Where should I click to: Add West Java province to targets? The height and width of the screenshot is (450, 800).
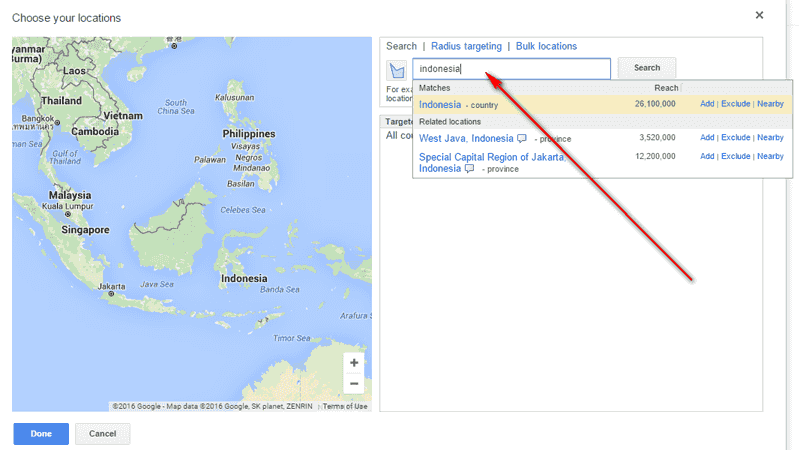(707, 138)
